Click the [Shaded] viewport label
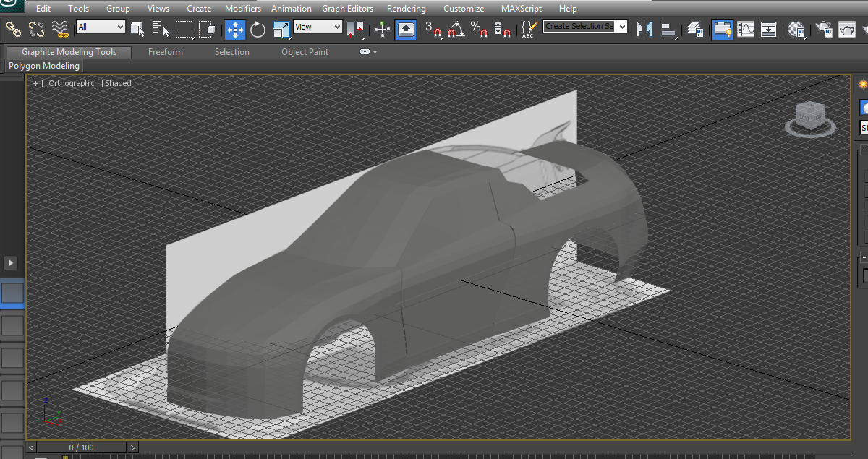This screenshot has height=459, width=868. [119, 83]
